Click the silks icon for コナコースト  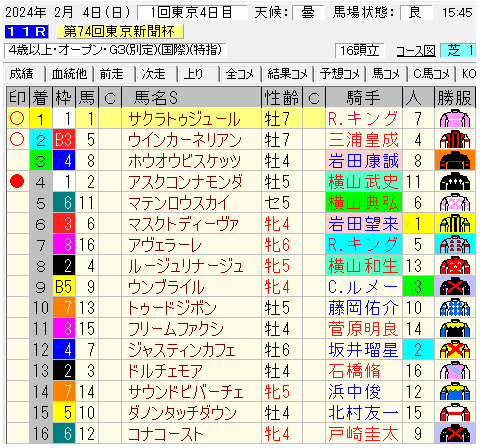(455, 434)
